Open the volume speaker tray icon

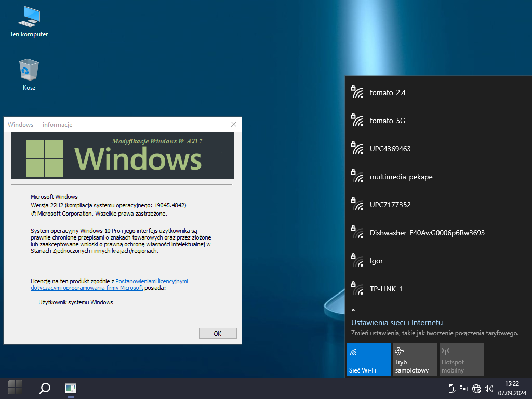[x=488, y=389]
